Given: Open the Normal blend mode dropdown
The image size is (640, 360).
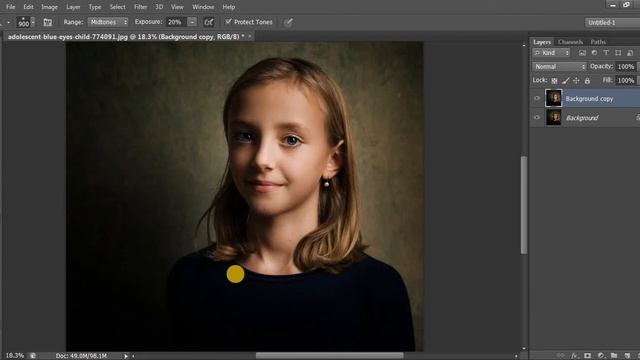Looking at the screenshot, I should [x=559, y=67].
